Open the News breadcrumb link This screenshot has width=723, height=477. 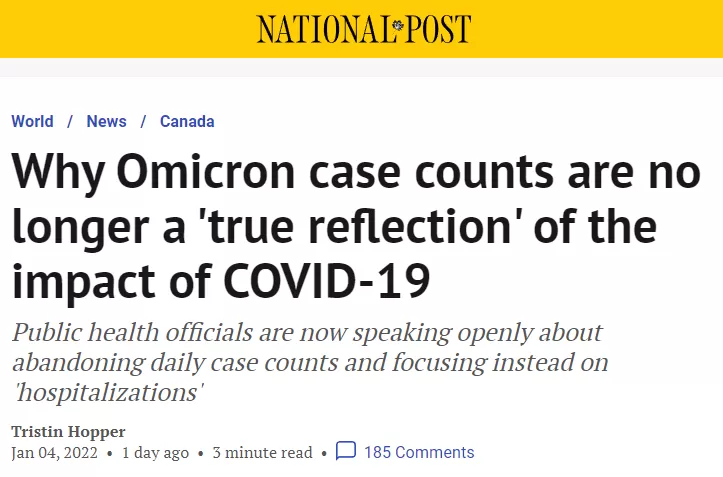point(107,121)
